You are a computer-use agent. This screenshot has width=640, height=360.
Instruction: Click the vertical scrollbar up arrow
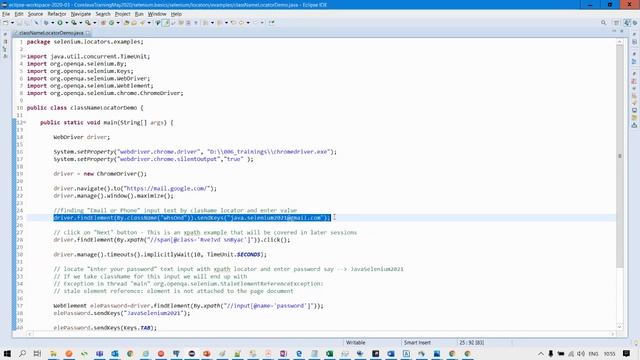[x=620, y=42]
